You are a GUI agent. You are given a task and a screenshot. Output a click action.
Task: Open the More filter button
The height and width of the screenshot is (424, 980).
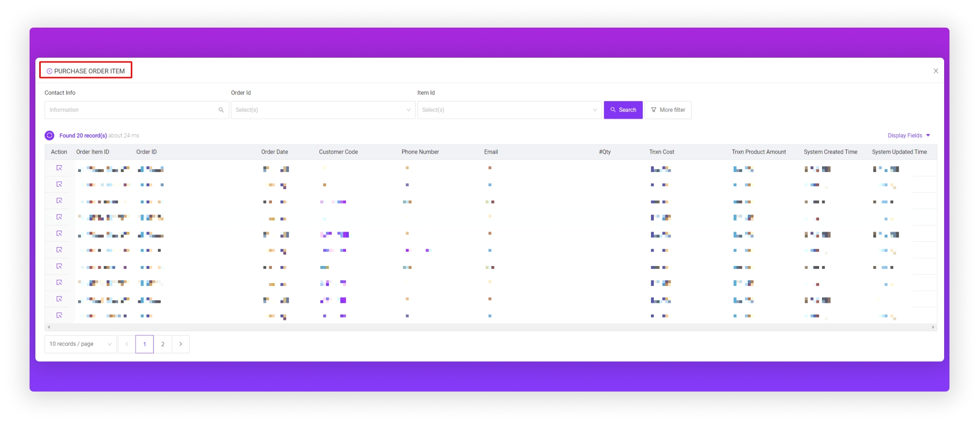pyautogui.click(x=667, y=110)
